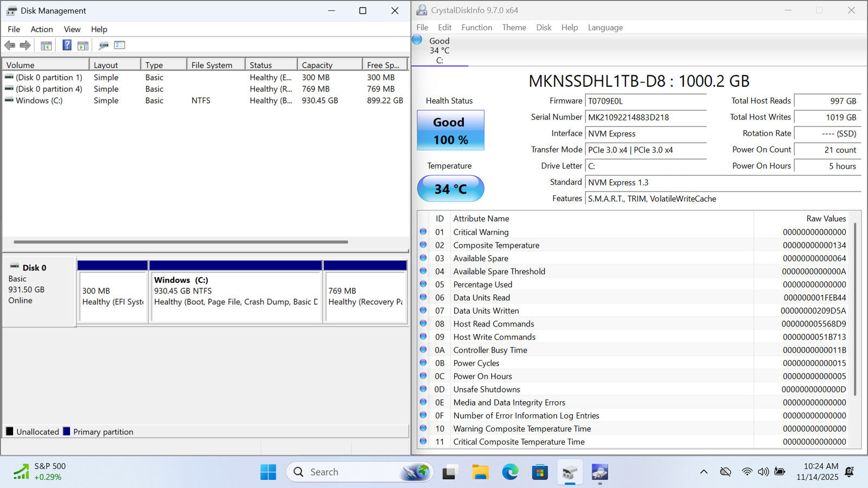Click the Good 100 % health status button
The image size is (868, 488).
(x=450, y=131)
